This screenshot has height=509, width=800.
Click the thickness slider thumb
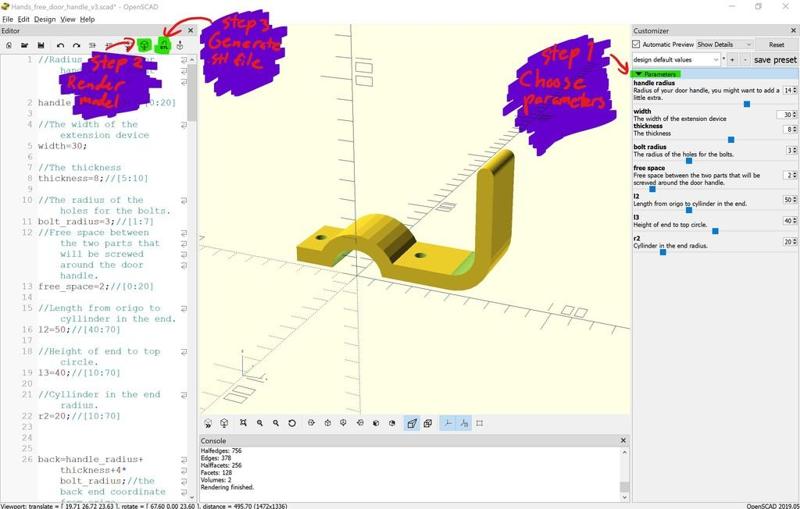(x=731, y=140)
